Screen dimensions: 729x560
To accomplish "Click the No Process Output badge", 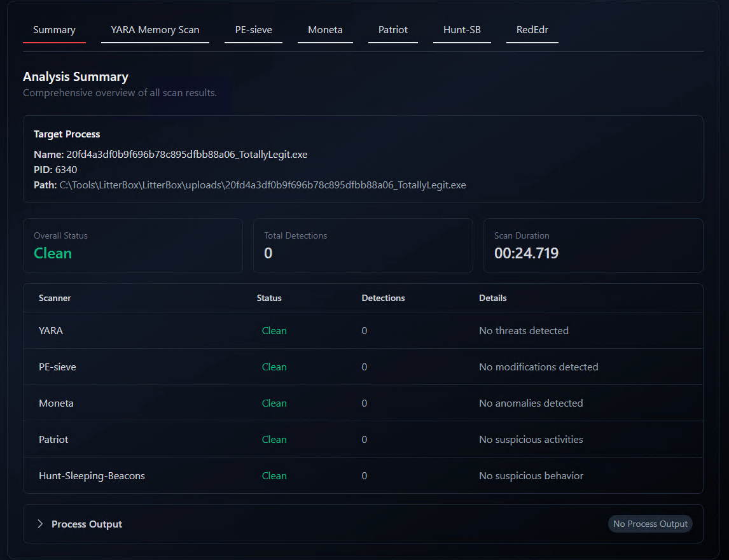I will (x=650, y=524).
